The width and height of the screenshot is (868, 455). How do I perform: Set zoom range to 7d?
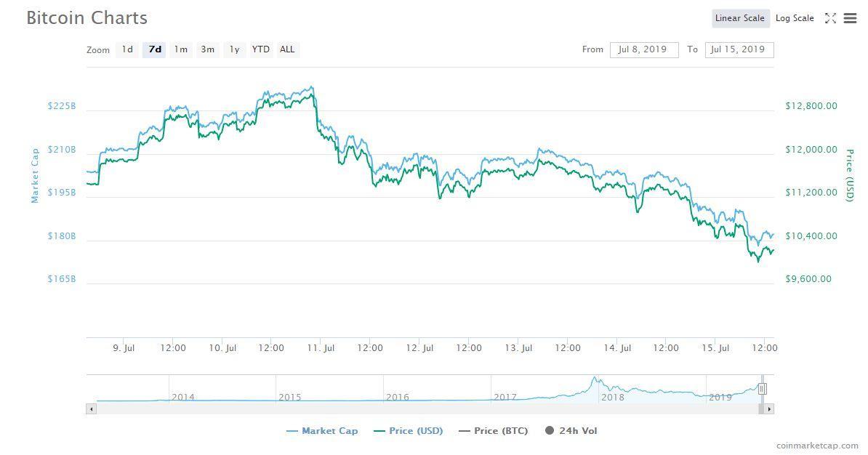(x=155, y=49)
